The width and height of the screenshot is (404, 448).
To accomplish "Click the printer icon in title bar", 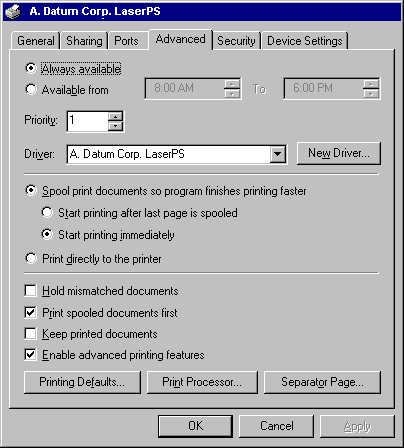I will (13, 12).
